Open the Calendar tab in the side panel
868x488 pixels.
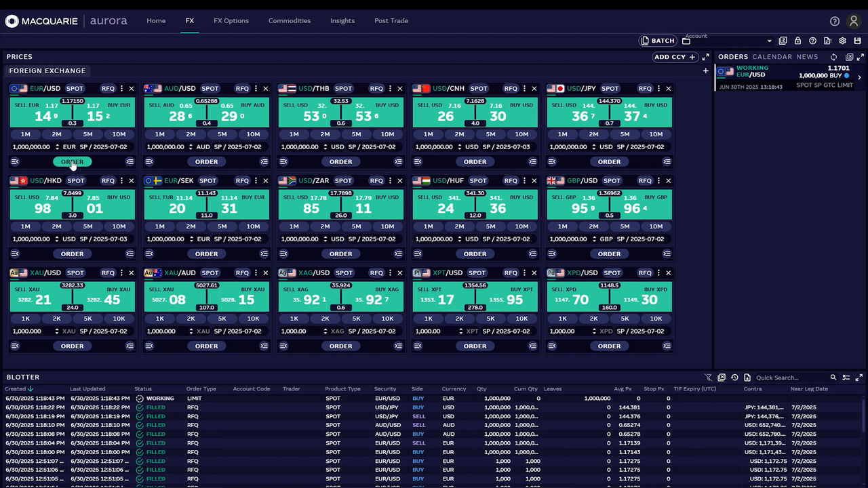772,57
